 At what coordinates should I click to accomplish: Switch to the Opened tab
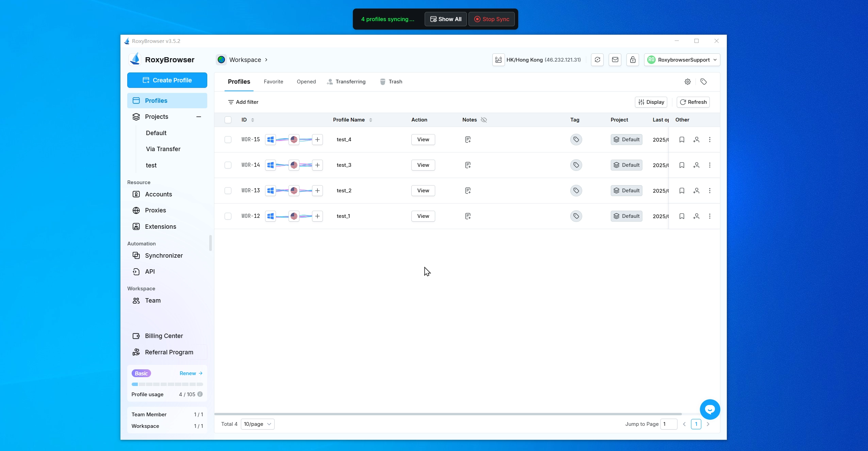[306, 82]
